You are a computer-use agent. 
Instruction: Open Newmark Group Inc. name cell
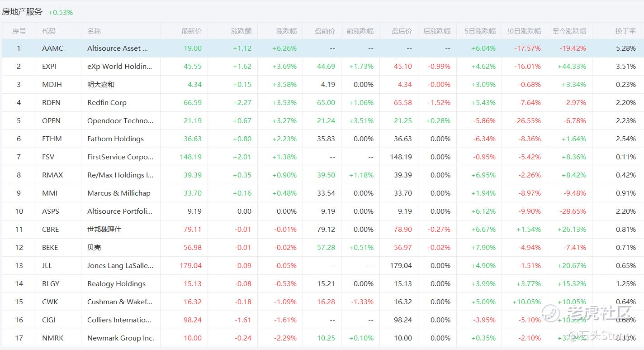click(121, 338)
